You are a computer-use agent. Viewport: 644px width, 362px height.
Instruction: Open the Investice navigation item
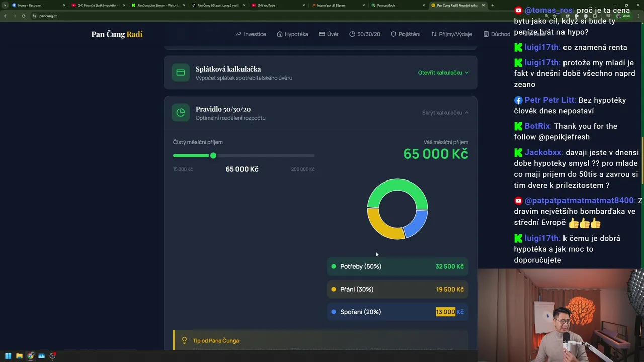click(251, 34)
